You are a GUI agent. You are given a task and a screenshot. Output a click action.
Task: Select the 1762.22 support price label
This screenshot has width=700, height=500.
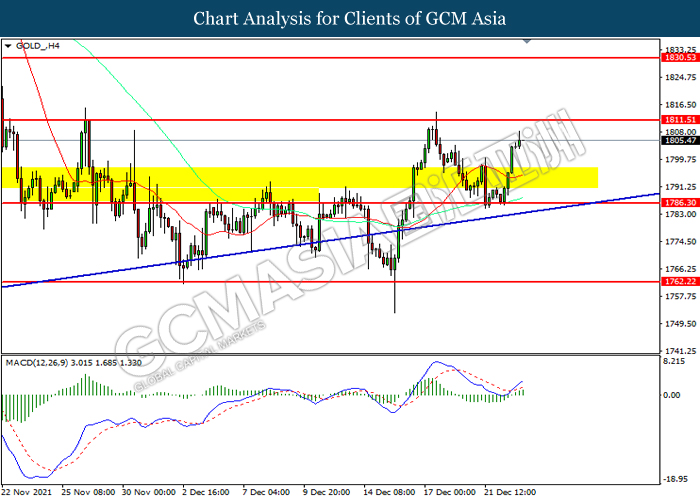[x=680, y=281]
